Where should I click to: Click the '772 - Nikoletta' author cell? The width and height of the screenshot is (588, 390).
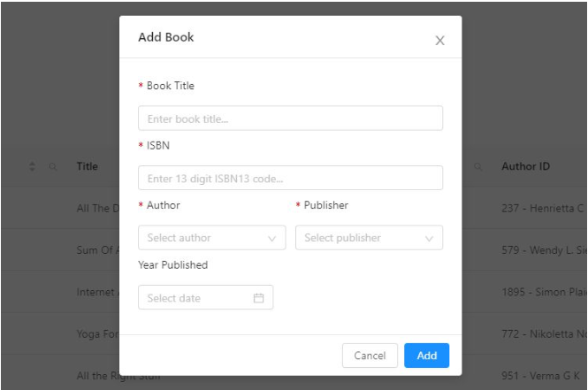tap(544, 333)
